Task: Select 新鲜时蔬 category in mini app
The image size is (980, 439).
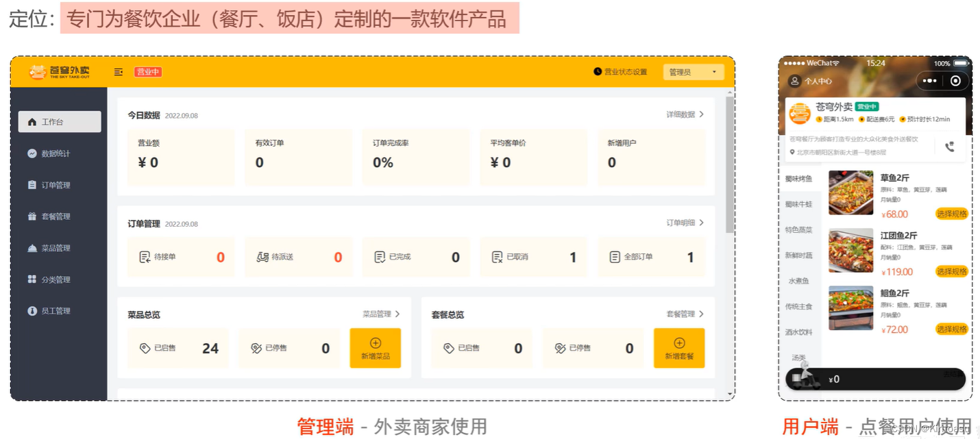Action: tap(799, 255)
